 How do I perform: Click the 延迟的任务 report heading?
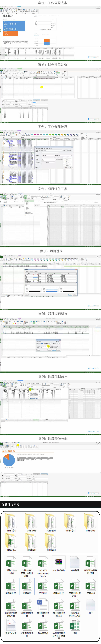point(9,451)
